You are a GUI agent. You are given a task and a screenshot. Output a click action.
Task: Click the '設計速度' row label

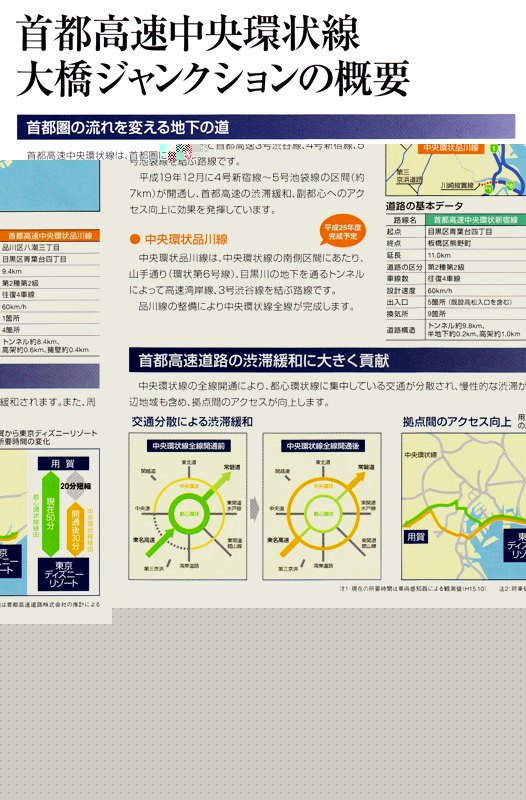pyautogui.click(x=401, y=290)
